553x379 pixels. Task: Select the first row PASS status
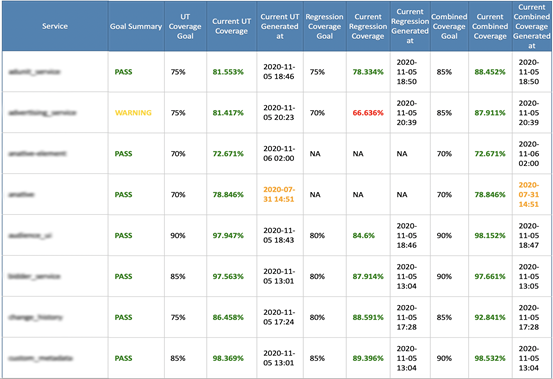click(123, 72)
